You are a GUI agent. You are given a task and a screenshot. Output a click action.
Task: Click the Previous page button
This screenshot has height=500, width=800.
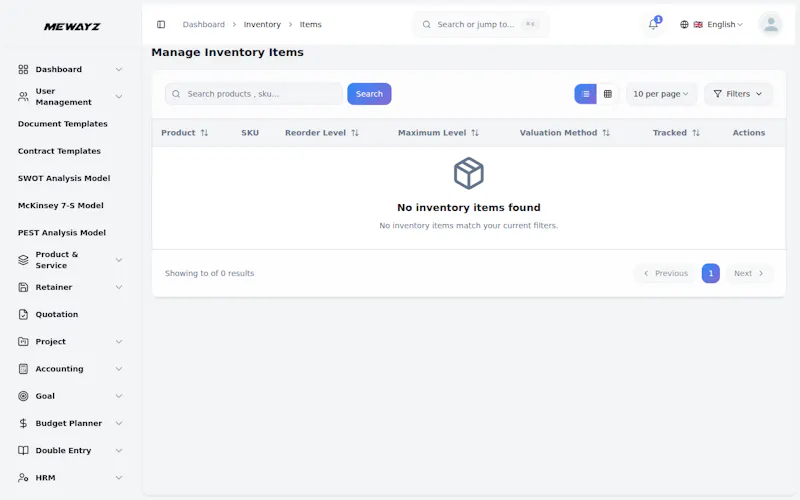665,273
